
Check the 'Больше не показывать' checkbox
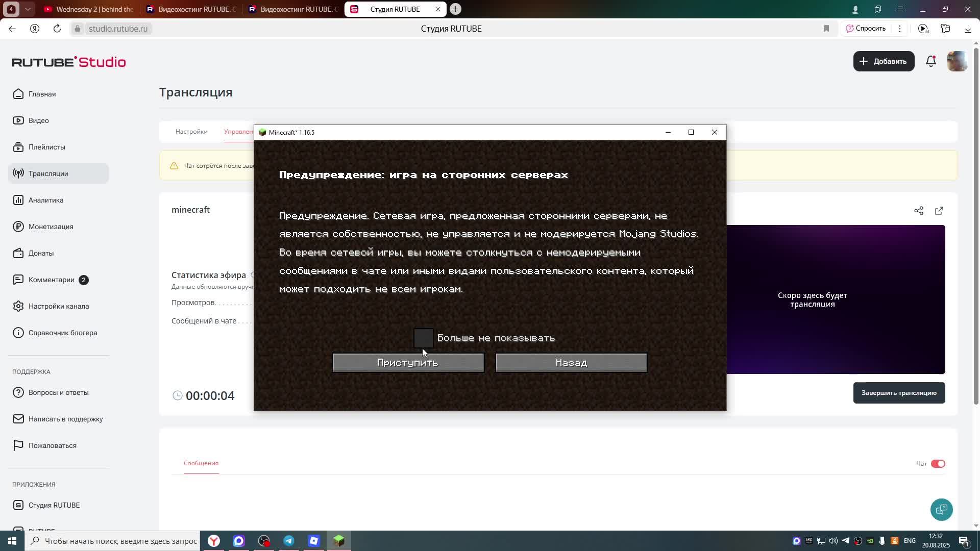click(x=423, y=338)
